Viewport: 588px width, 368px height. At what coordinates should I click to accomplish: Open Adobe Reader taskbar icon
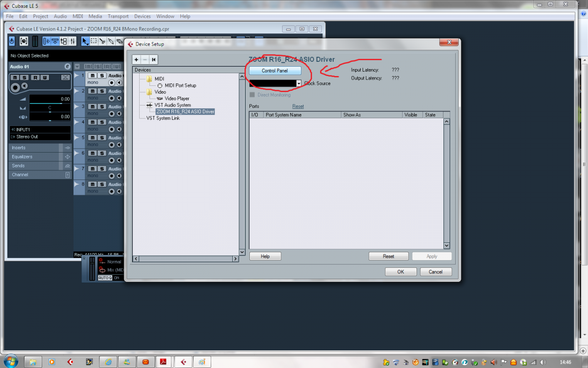click(x=164, y=362)
